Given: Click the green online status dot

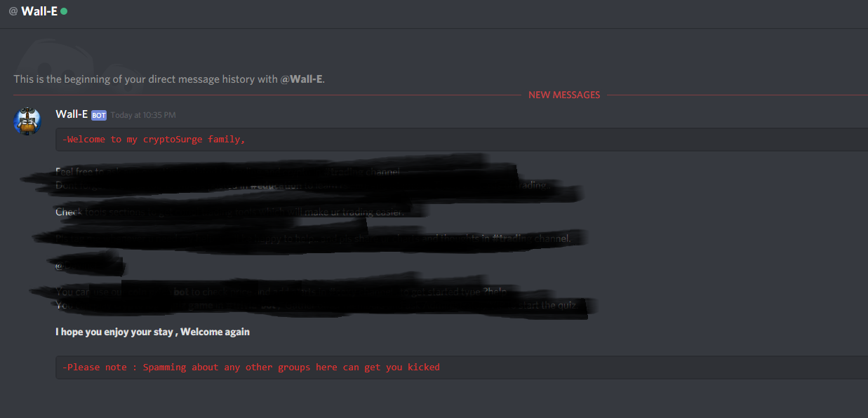Looking at the screenshot, I should (x=64, y=12).
